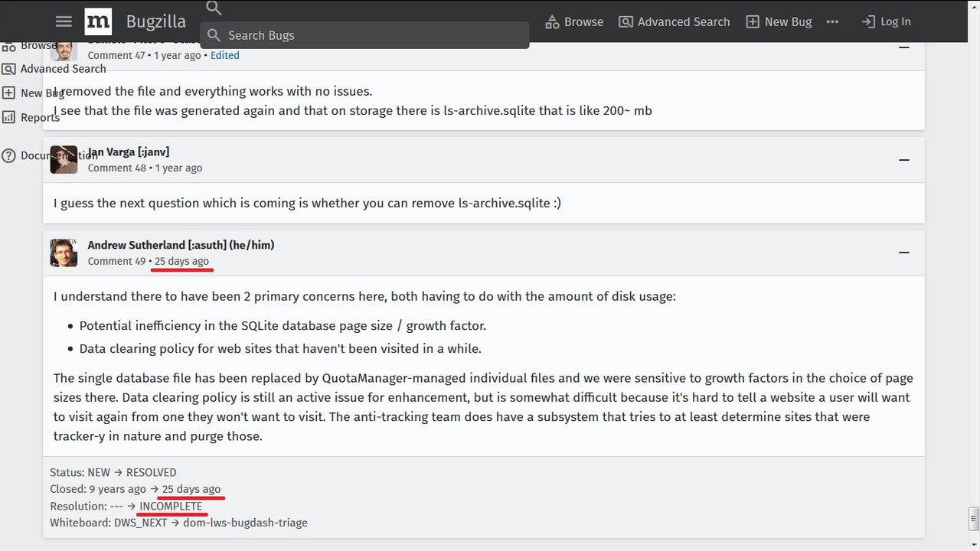
Task: Open the three-dots more menu
Action: [833, 21]
